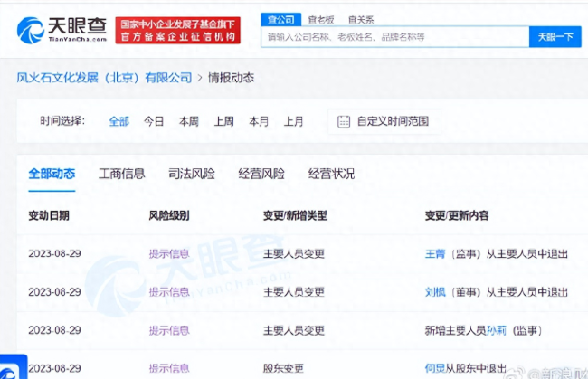Click 主要人员变更 in the 孙莉 row
Viewport: 588px width, 379px height.
pos(294,330)
